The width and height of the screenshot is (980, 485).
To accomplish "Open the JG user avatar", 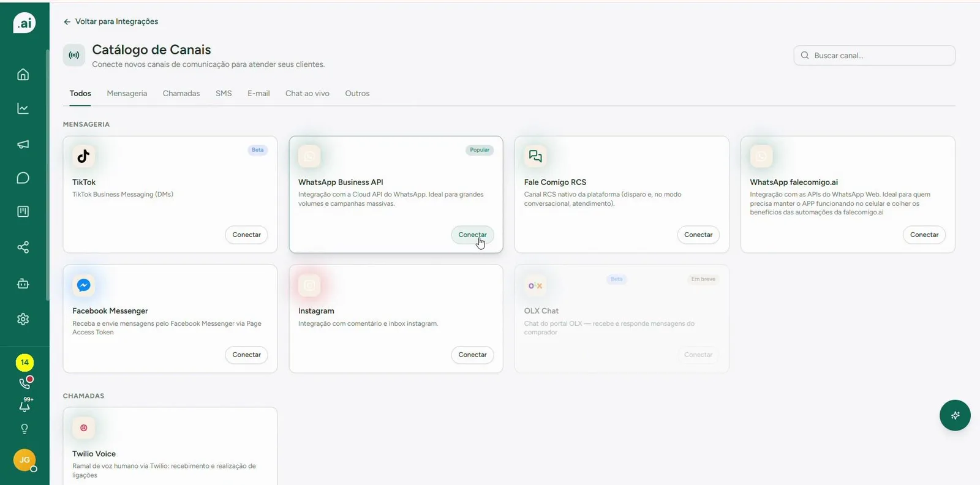I will [x=24, y=460].
